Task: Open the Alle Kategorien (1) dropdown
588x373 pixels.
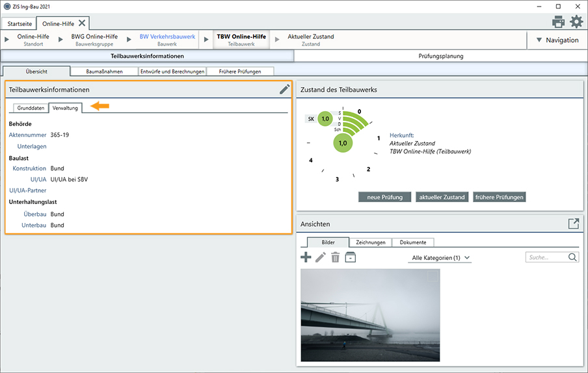Action: (440, 258)
